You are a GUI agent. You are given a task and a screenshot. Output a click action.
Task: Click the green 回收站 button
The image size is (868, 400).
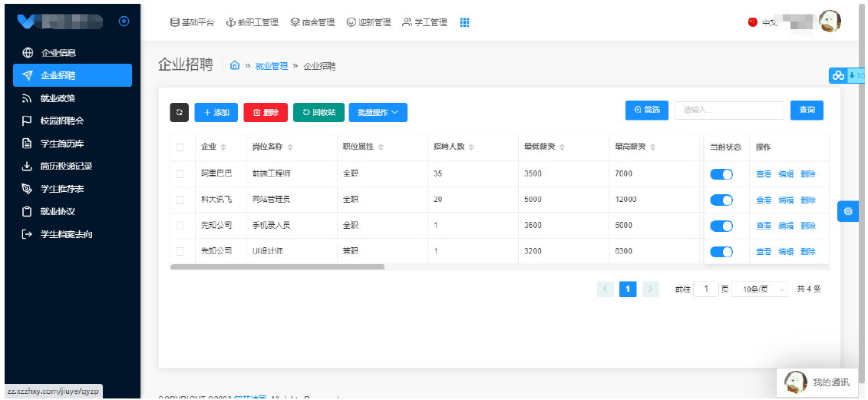tap(318, 112)
